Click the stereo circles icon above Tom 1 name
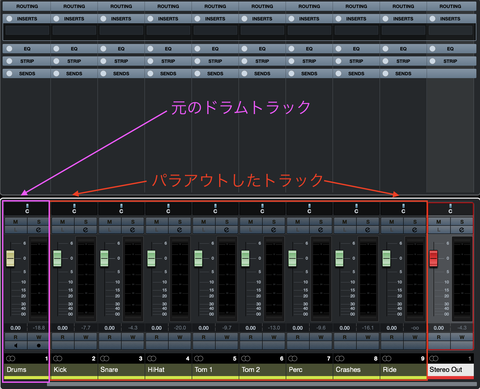The width and height of the screenshot is (480, 389). tap(199, 358)
